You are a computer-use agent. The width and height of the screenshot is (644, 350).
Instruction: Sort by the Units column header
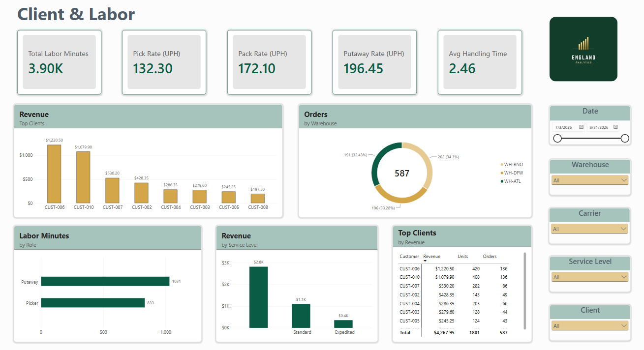pyautogui.click(x=462, y=257)
